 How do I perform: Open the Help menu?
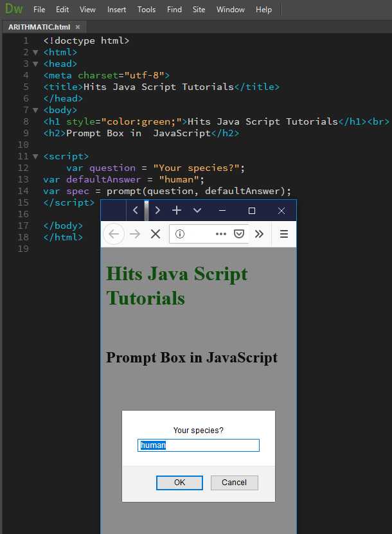(264, 10)
